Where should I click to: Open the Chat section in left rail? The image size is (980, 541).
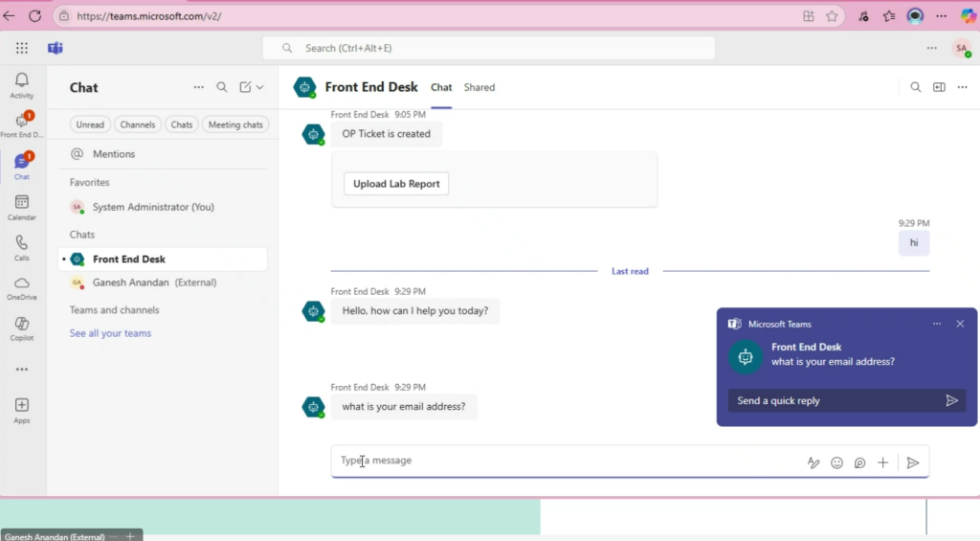pyautogui.click(x=22, y=166)
